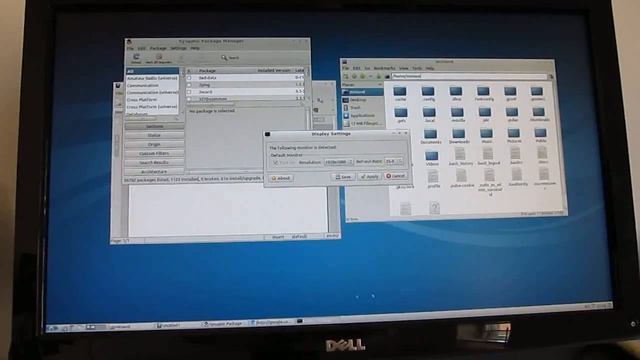640x360 pixels.
Task: Open the .cache folder in file manager
Action: (400, 91)
